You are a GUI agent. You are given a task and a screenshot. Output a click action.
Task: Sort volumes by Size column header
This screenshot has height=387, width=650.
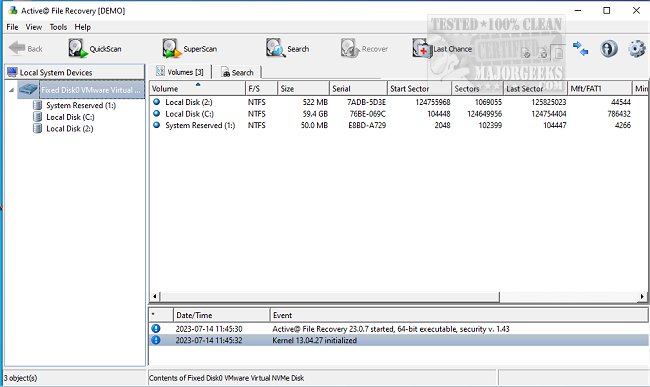click(303, 89)
